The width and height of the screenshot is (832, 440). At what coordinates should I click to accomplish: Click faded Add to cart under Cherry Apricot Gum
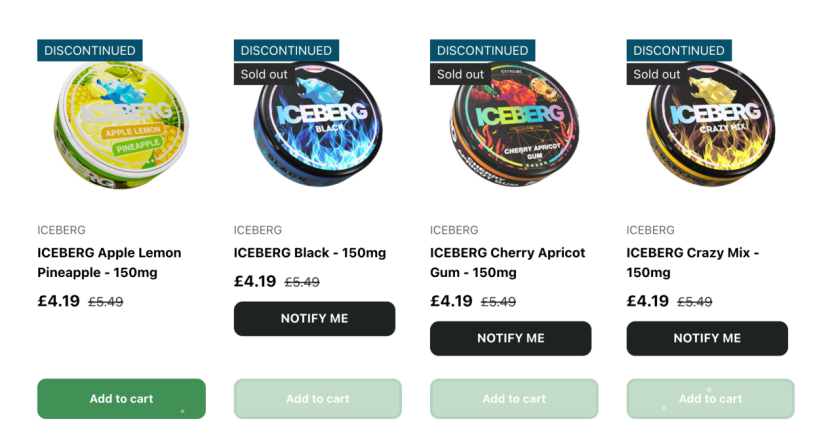tap(514, 399)
